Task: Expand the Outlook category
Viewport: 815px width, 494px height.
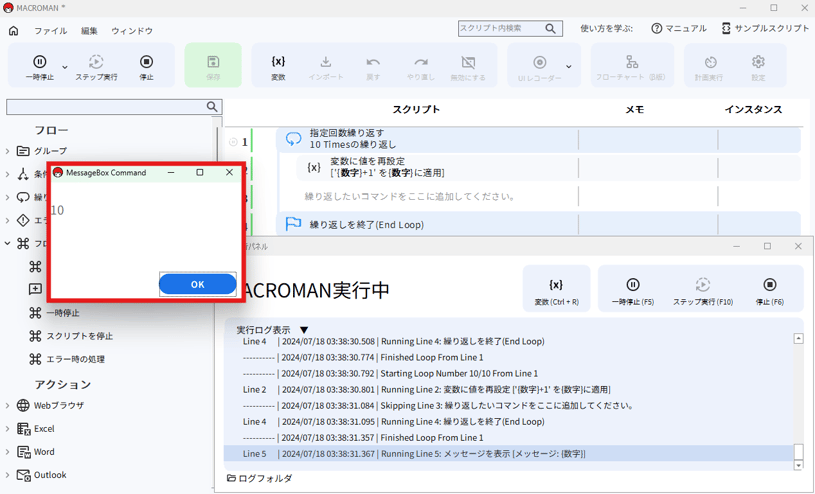Action: [7, 475]
